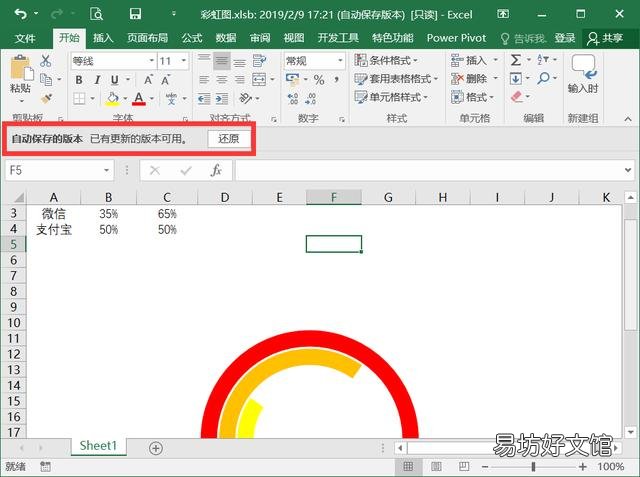Viewport: 640px width, 477px height.
Task: Click the Format Painter brush icon
Action: tap(46, 98)
